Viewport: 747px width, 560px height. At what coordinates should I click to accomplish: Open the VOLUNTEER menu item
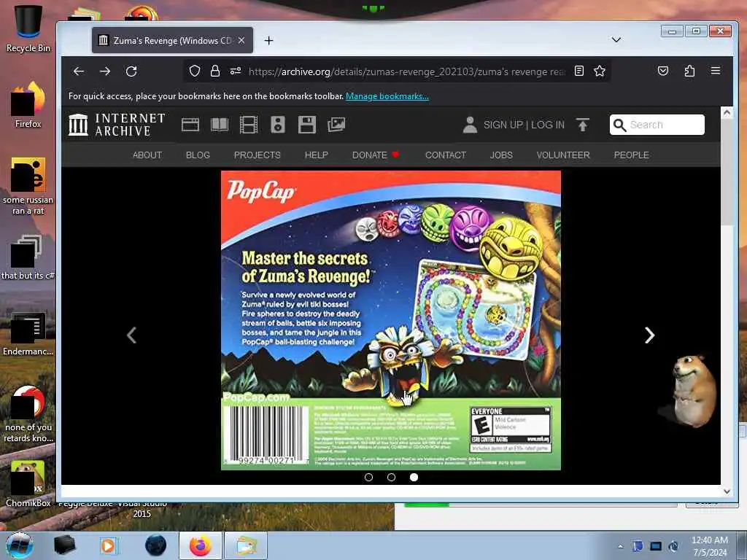[x=563, y=155]
